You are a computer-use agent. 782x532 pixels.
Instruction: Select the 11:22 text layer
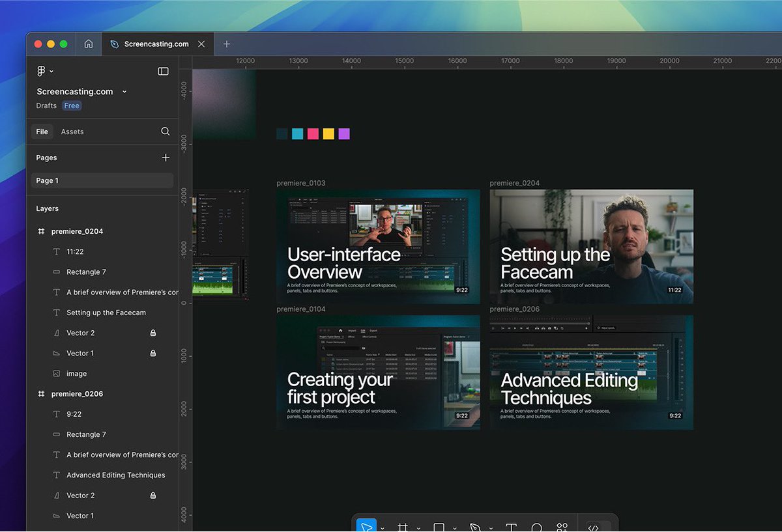click(x=75, y=251)
